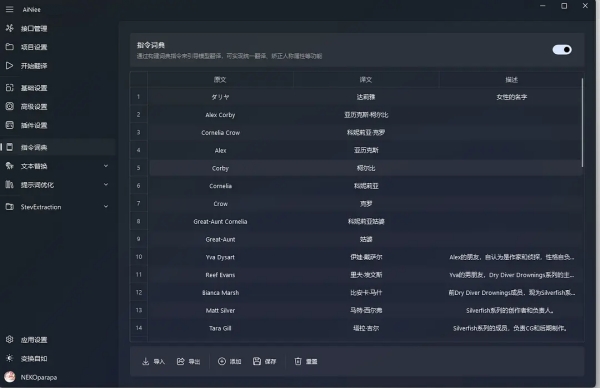Open the StevExtraction sidebar section
Image resolution: width=600 pixels, height=388 pixels.
(x=58, y=207)
